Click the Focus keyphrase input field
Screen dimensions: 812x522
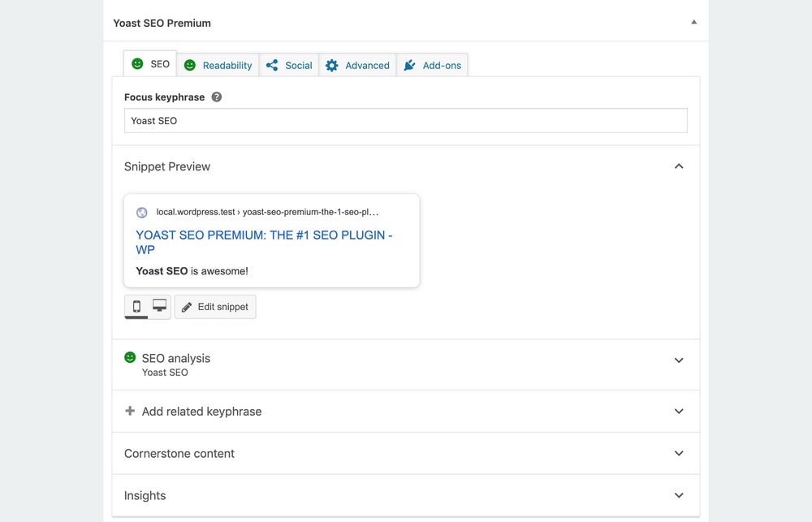pos(406,121)
